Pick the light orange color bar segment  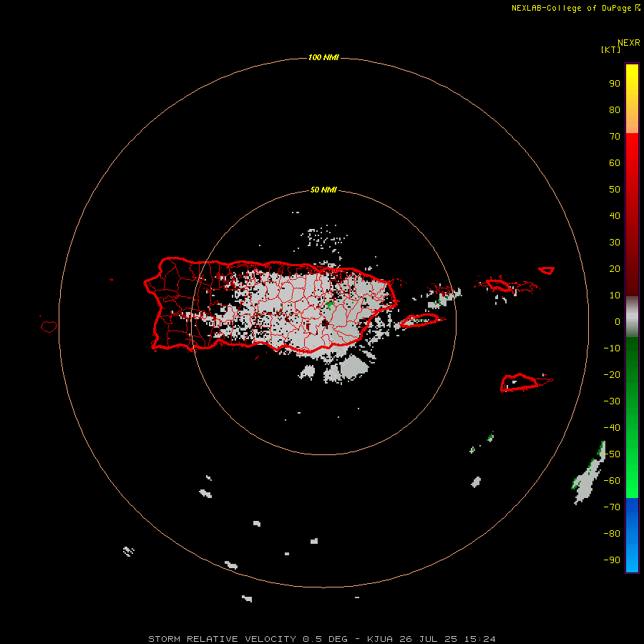(632, 123)
